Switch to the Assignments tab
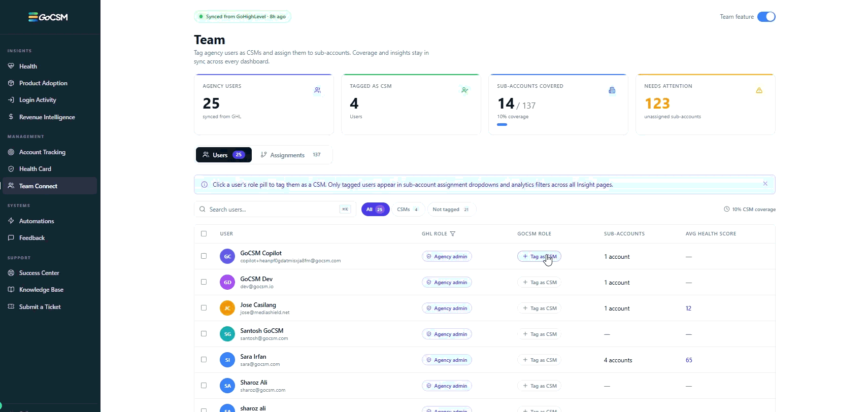This screenshot has width=868, height=412. 291,155
